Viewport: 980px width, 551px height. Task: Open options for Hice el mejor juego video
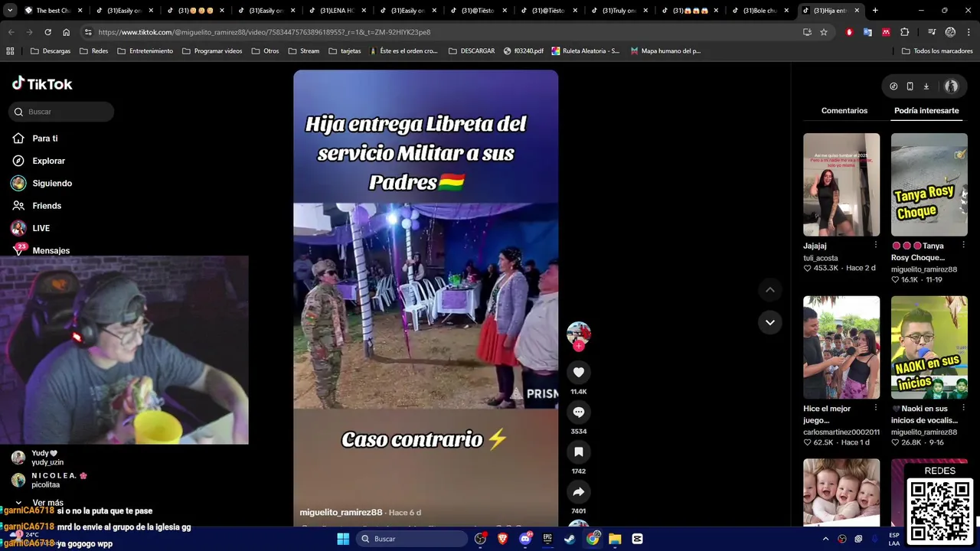(876, 409)
